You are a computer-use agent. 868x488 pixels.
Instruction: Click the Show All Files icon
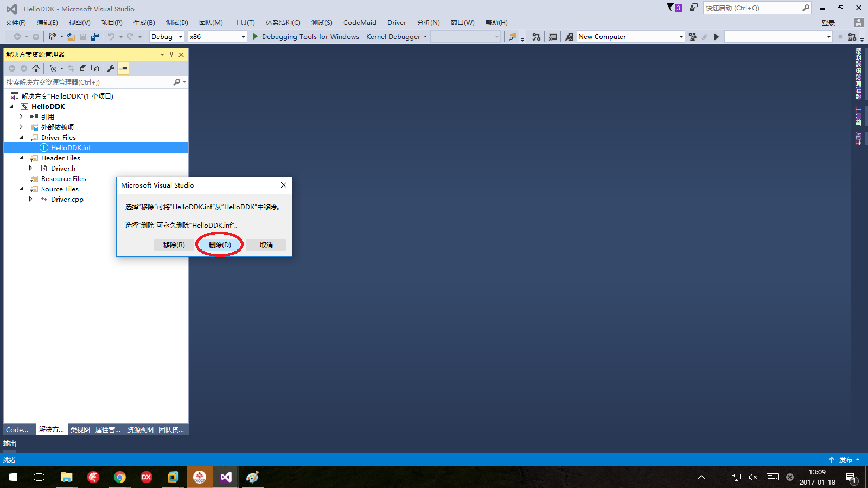[95, 68]
